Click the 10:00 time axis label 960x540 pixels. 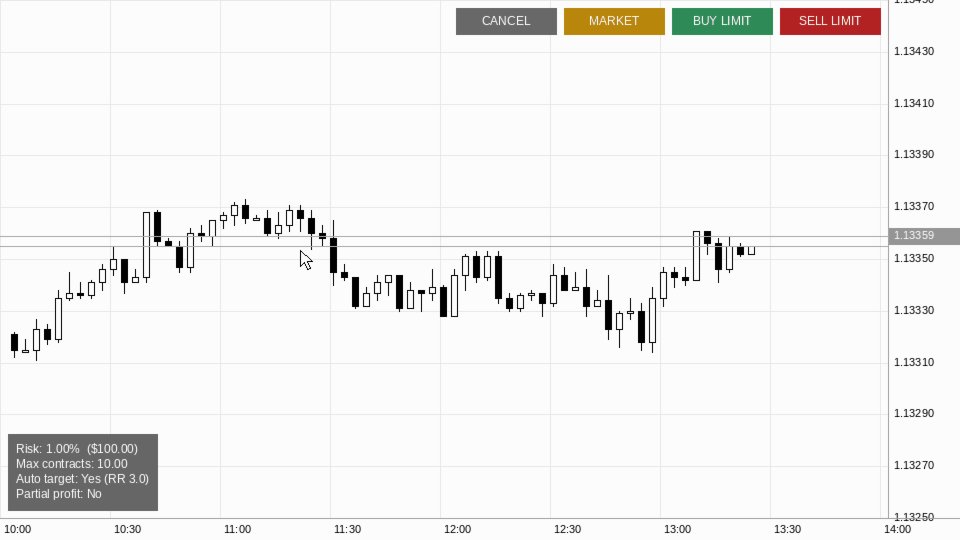point(17,530)
